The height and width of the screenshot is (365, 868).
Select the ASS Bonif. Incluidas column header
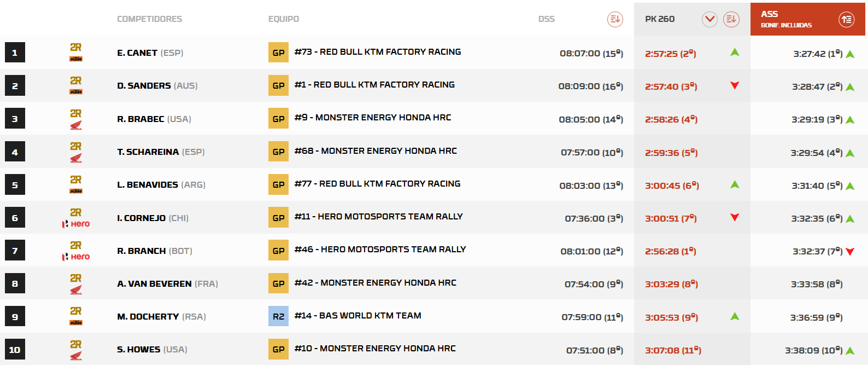808,19
